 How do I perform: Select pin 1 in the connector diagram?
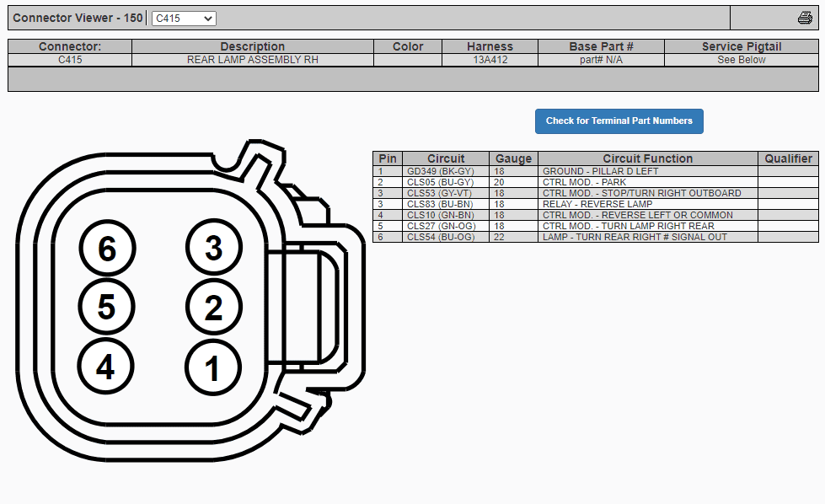tap(213, 367)
